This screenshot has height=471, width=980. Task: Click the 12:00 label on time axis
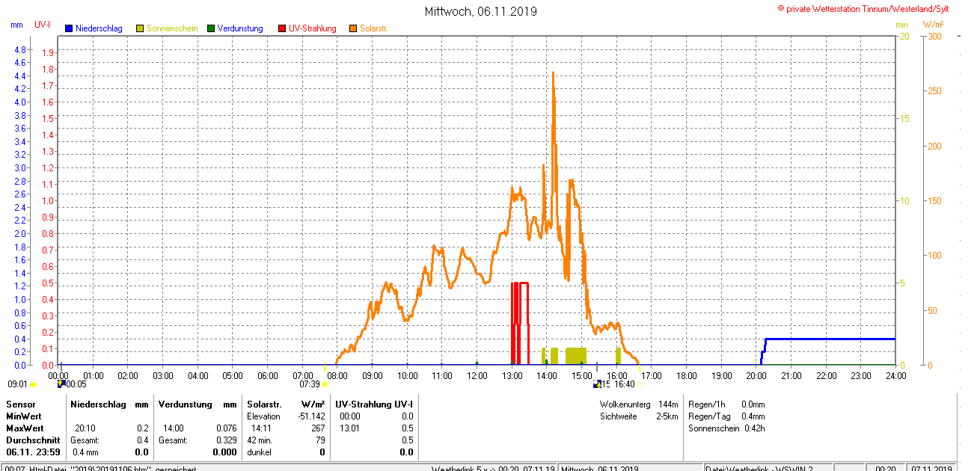tap(477, 375)
